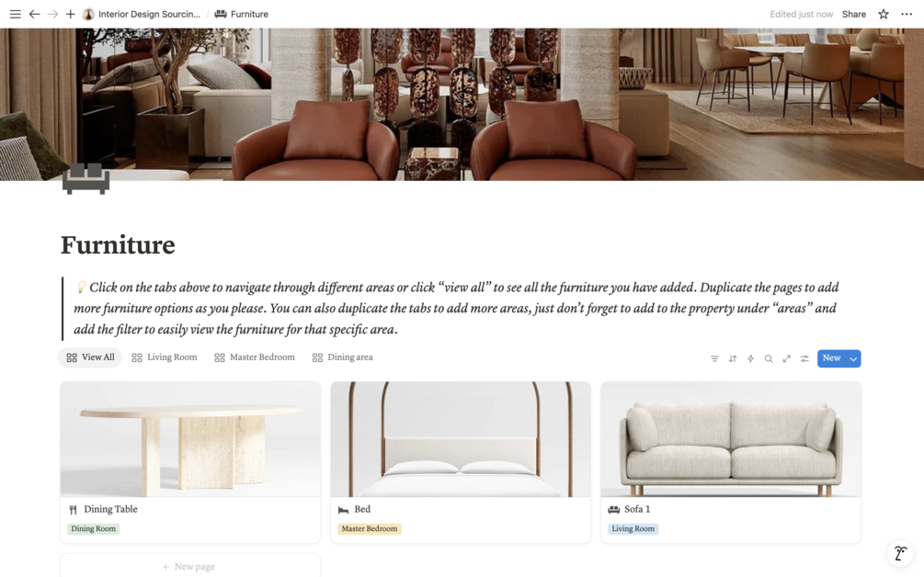The height and width of the screenshot is (577, 924).
Task: Switch to the Master Bedroom tab
Action: 255,357
